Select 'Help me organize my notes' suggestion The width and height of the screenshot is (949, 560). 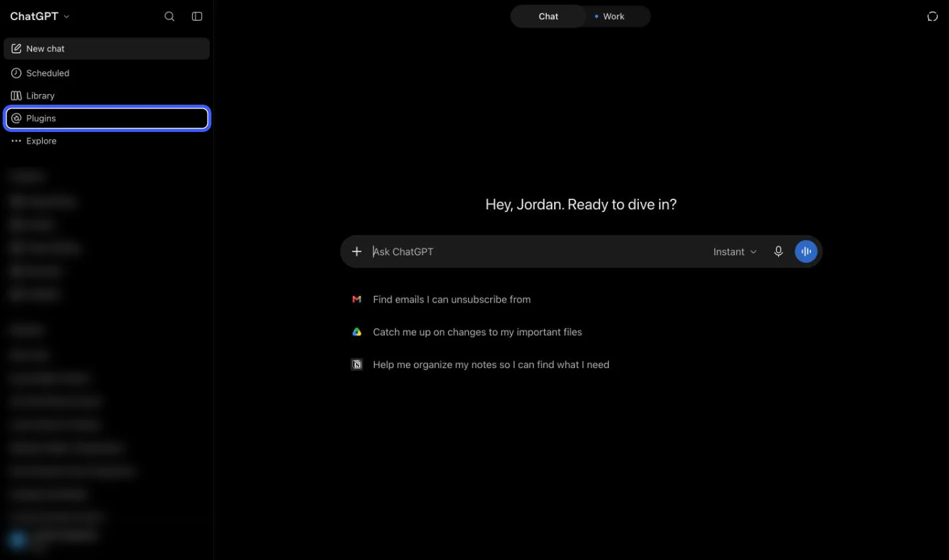(x=491, y=365)
